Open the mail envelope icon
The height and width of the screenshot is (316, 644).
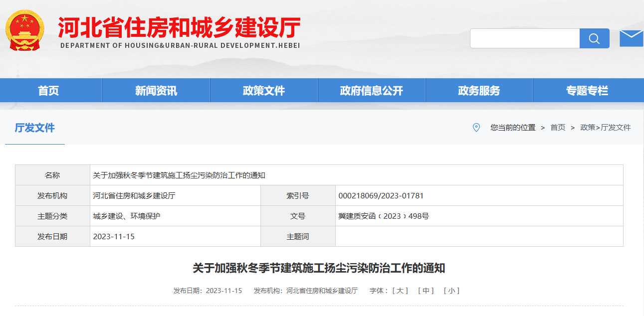click(631, 37)
